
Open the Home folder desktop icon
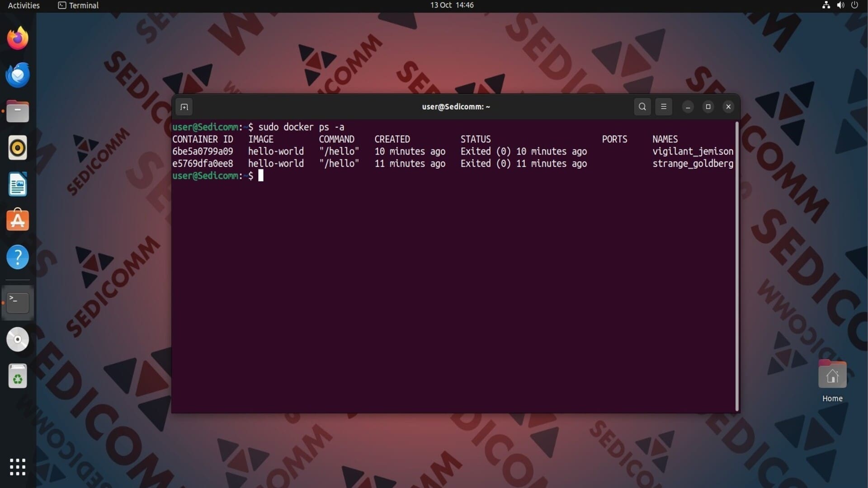(x=832, y=380)
